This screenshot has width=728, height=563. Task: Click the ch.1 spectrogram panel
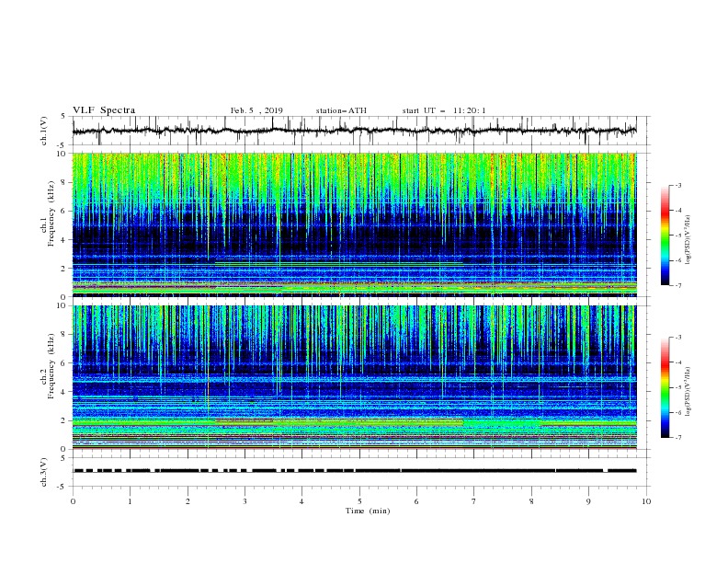(x=354, y=224)
